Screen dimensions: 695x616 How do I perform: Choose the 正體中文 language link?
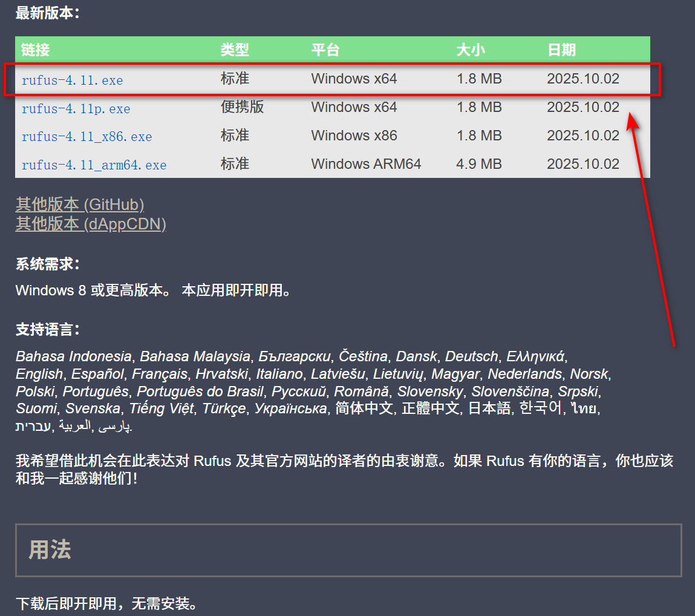pyautogui.click(x=431, y=408)
